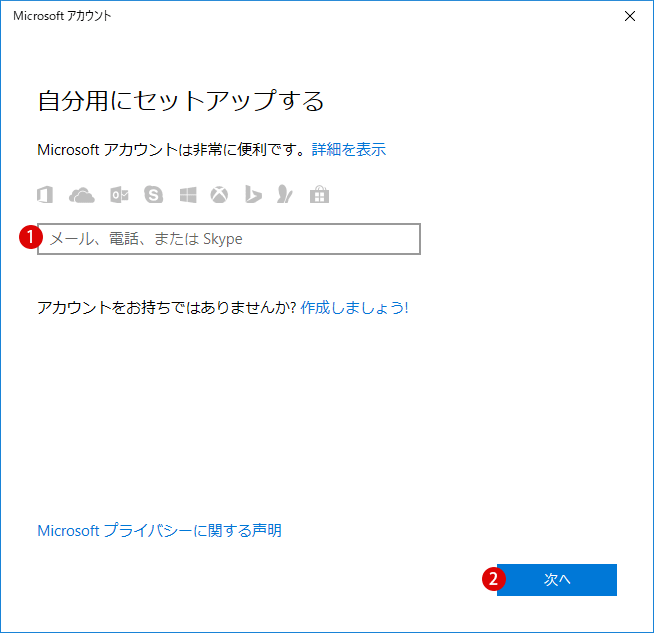654x633 pixels.
Task: Click the Xbox icon
Action: [x=219, y=195]
